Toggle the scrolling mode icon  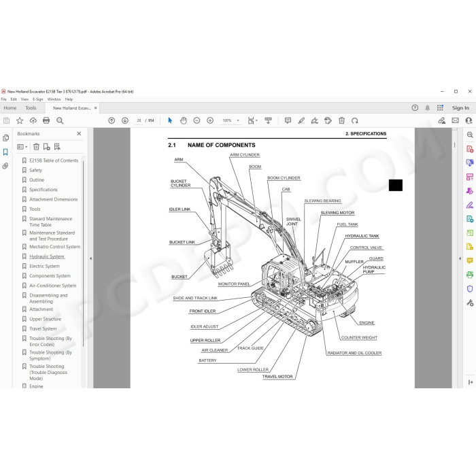coord(268,120)
